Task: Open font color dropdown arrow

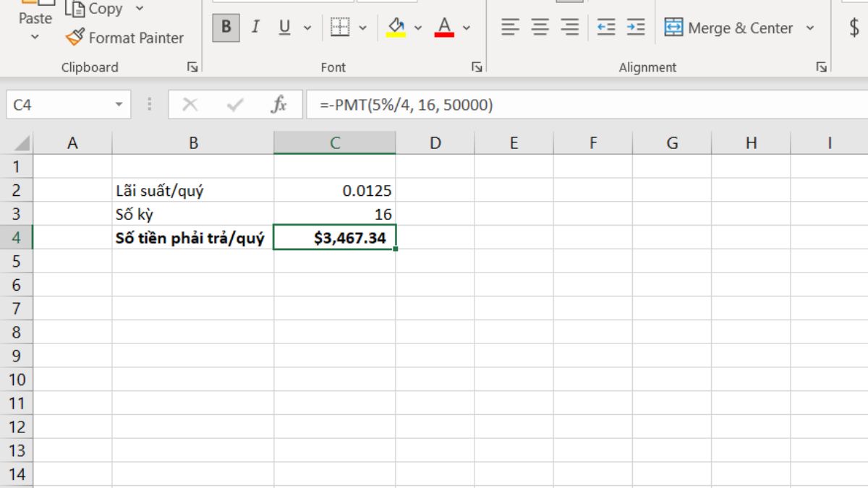Action: [467, 28]
